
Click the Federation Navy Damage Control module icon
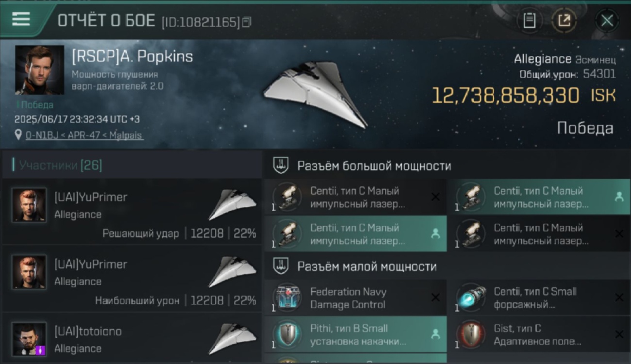click(287, 298)
